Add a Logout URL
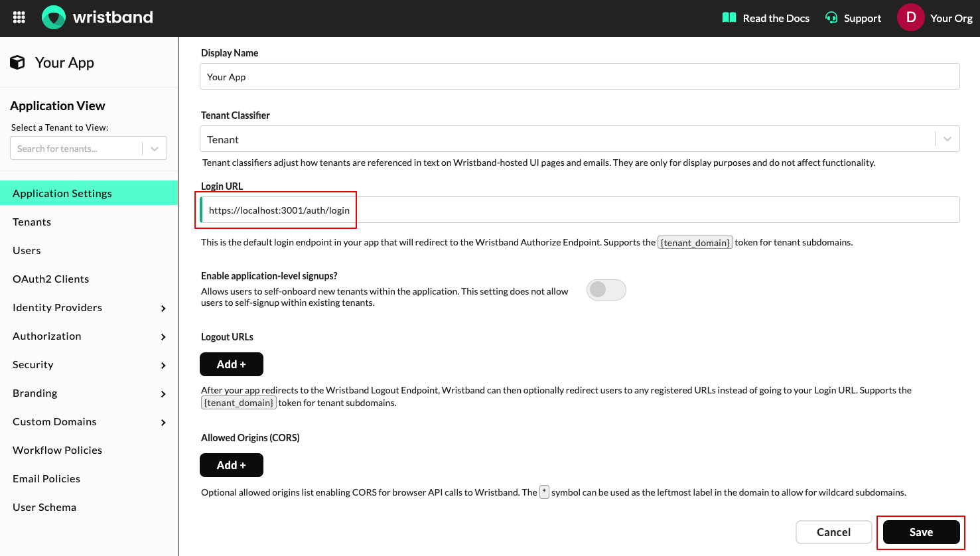The height and width of the screenshot is (556, 980). pyautogui.click(x=232, y=364)
